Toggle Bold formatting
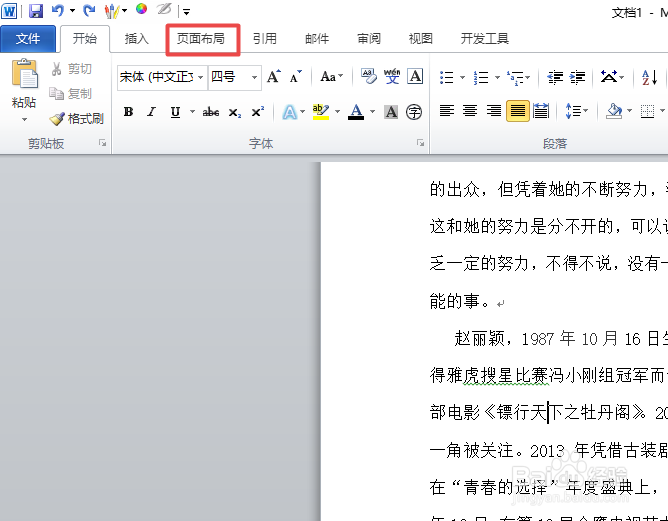 coord(128,112)
